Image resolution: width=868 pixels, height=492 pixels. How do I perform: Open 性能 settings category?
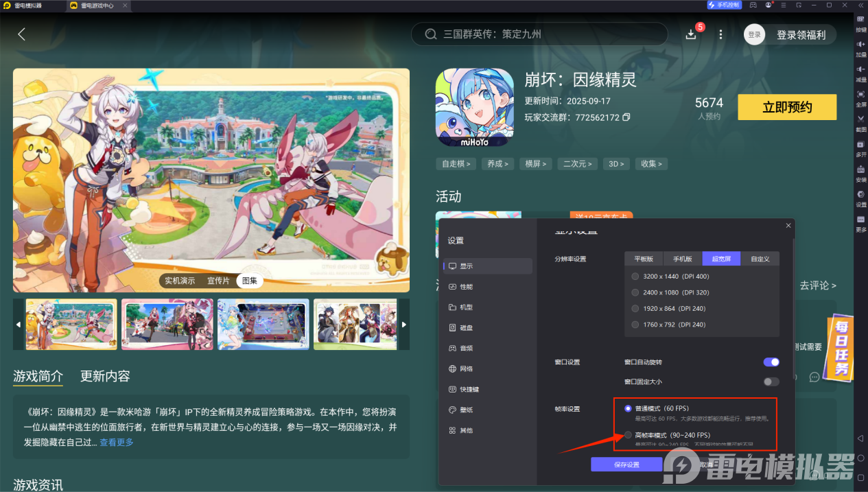click(487, 287)
